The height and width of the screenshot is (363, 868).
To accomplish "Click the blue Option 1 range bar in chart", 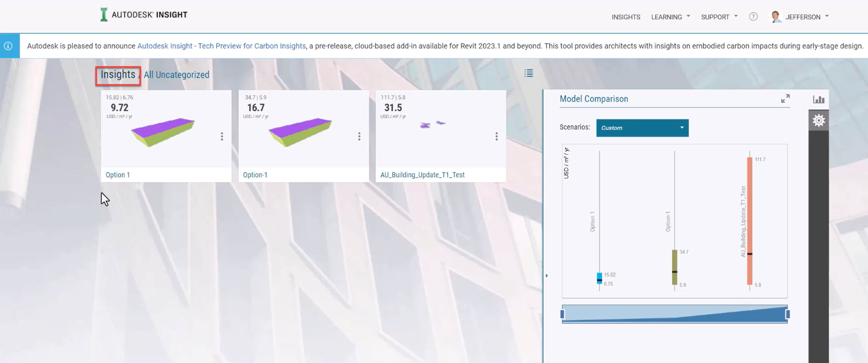I will pos(599,278).
